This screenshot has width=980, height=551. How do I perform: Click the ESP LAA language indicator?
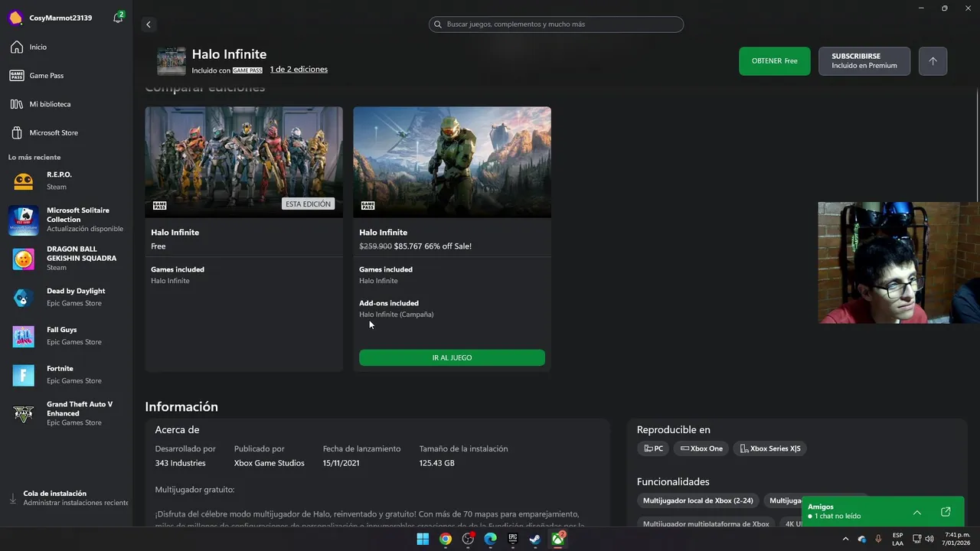(897, 539)
